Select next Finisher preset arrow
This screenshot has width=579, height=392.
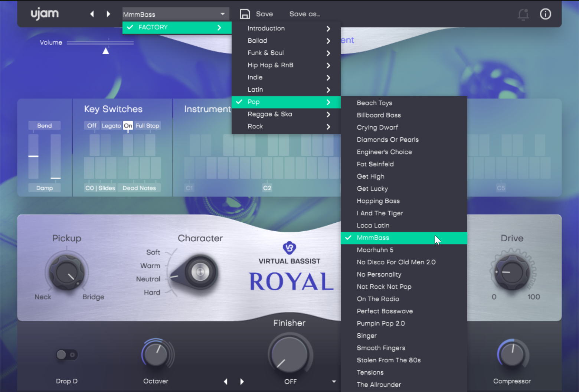pos(242,382)
